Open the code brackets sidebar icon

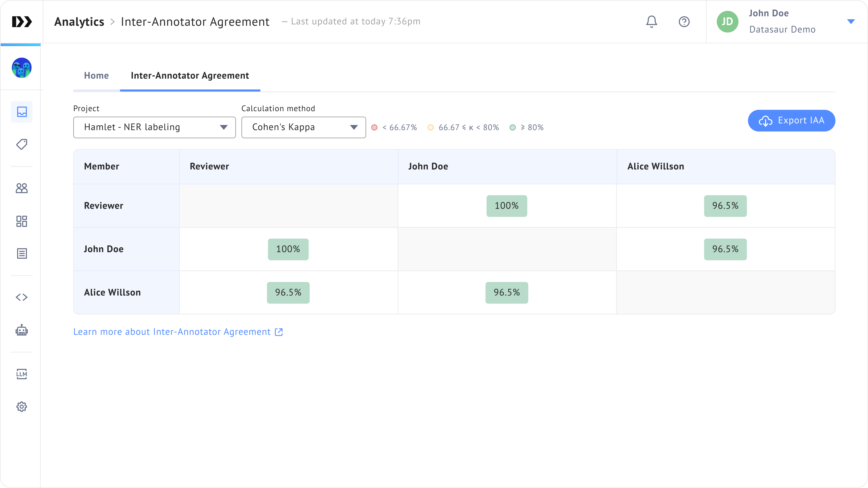pyautogui.click(x=22, y=297)
